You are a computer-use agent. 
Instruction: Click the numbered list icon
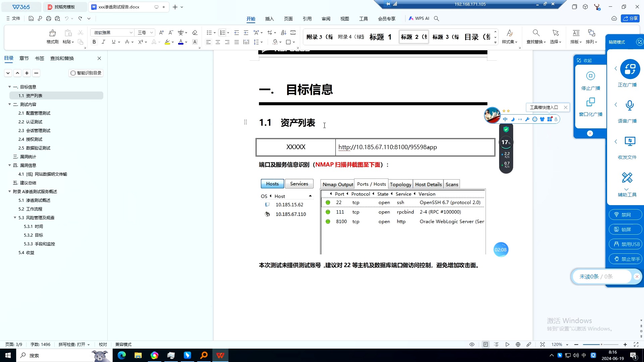[222, 33]
